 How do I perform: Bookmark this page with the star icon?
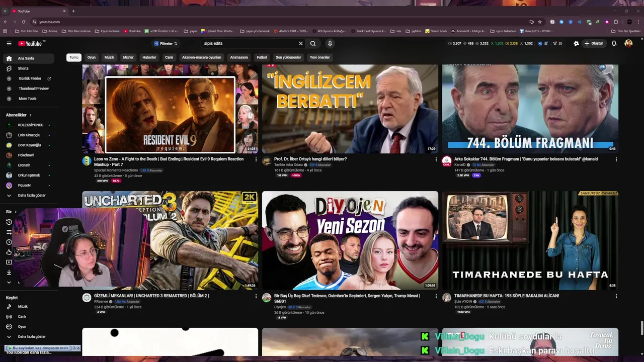[x=540, y=22]
